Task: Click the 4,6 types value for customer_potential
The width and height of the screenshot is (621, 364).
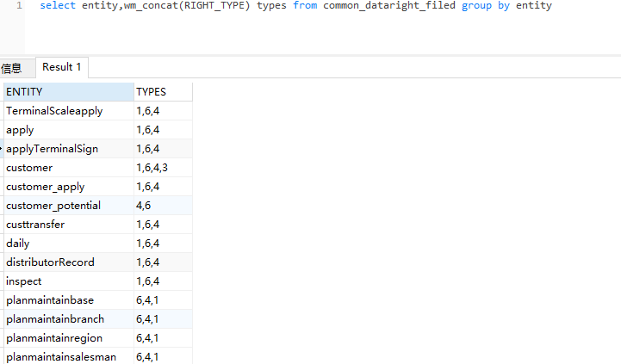Action: [163, 206]
